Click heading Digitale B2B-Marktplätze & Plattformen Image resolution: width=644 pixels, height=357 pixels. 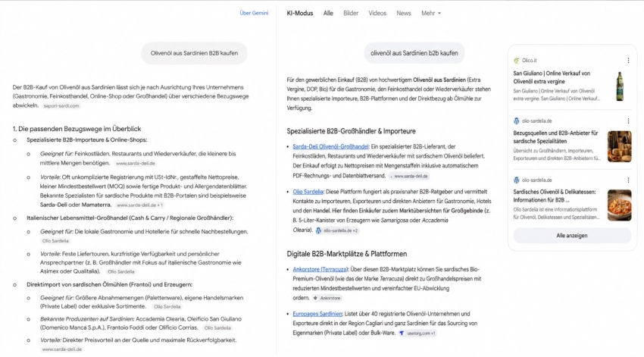[x=347, y=254]
